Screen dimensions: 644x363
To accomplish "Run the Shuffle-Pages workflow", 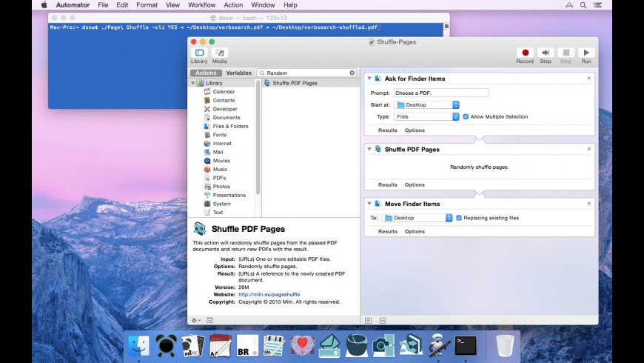I will click(x=586, y=53).
